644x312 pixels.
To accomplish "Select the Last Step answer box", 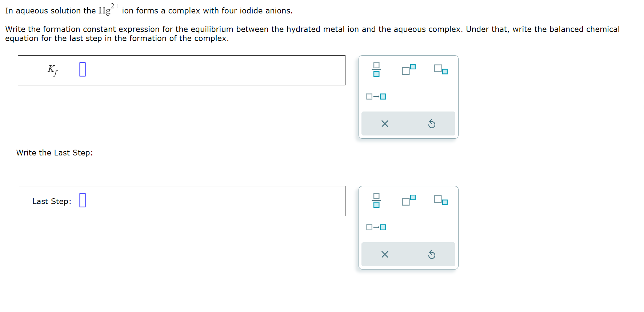I will [x=182, y=201].
